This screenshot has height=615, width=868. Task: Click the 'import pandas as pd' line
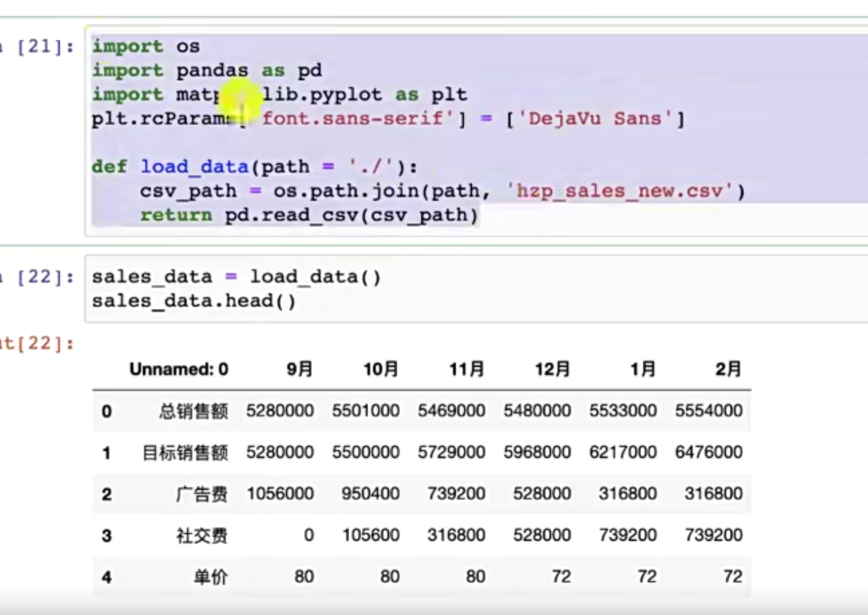tap(206, 71)
